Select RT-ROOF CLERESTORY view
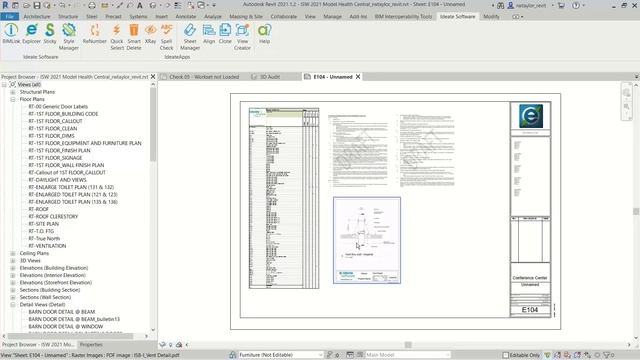The height and width of the screenshot is (360, 640). tap(53, 216)
